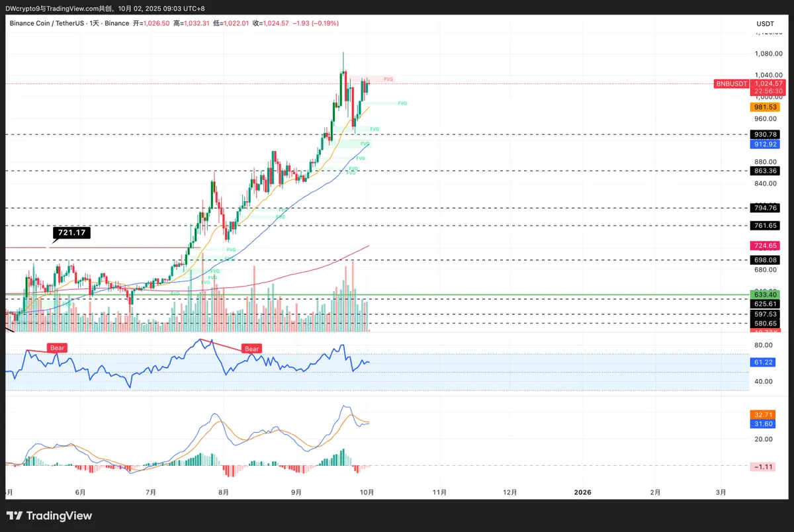Select the 20.00 MACD axis tick
The height and width of the screenshot is (532, 794).
[764, 439]
